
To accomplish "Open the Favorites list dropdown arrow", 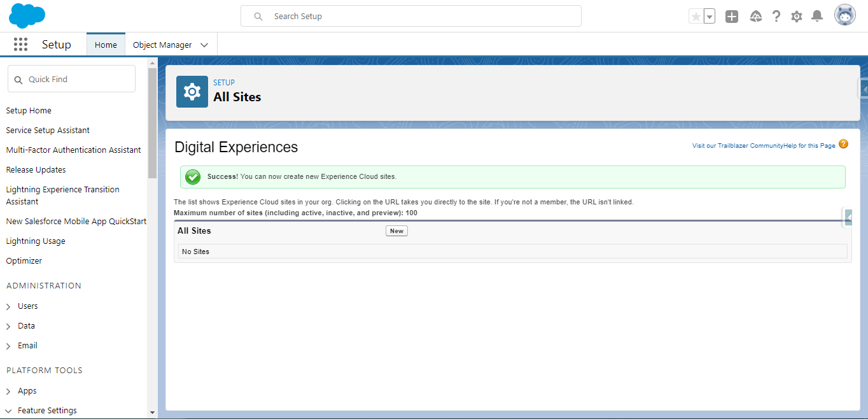I will (709, 17).
